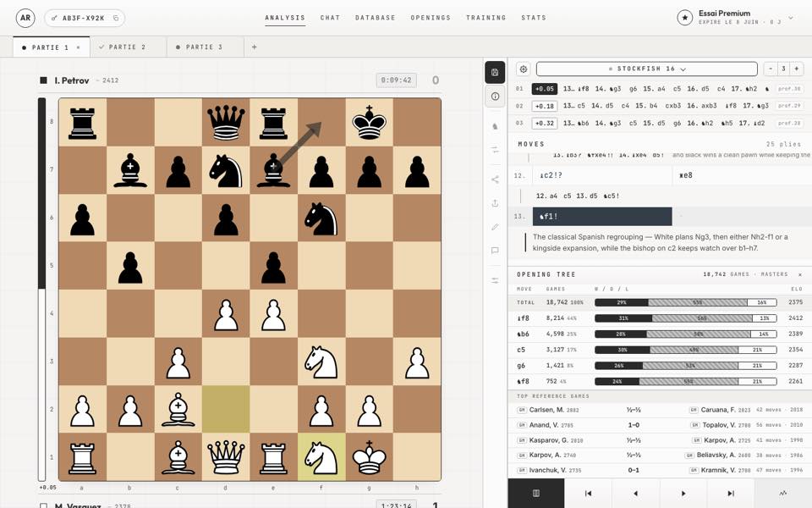Open the Stockfish 16 engine dropdown

tap(647, 69)
